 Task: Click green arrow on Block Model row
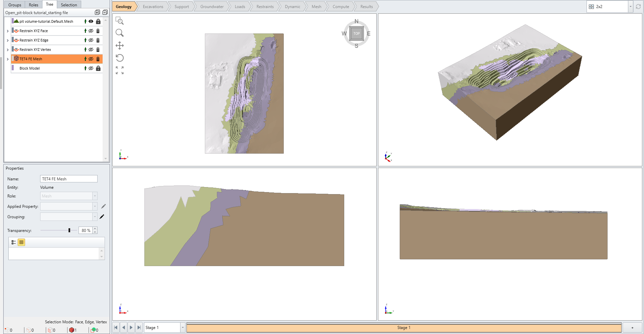(x=85, y=68)
